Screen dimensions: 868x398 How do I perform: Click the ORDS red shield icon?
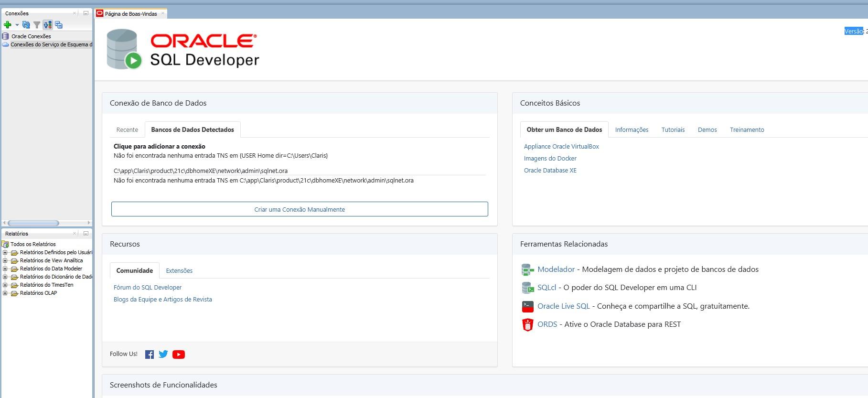(x=527, y=325)
